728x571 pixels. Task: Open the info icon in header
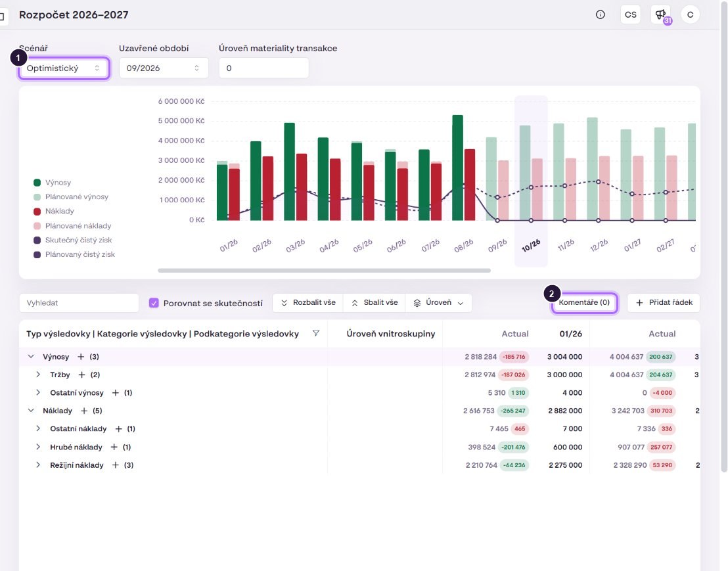(601, 15)
